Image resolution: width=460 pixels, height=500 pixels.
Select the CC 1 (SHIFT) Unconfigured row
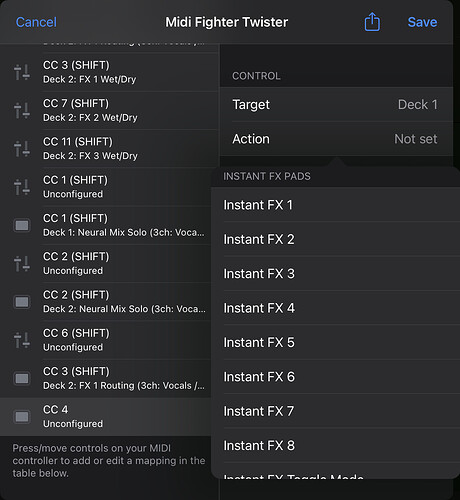click(105, 187)
